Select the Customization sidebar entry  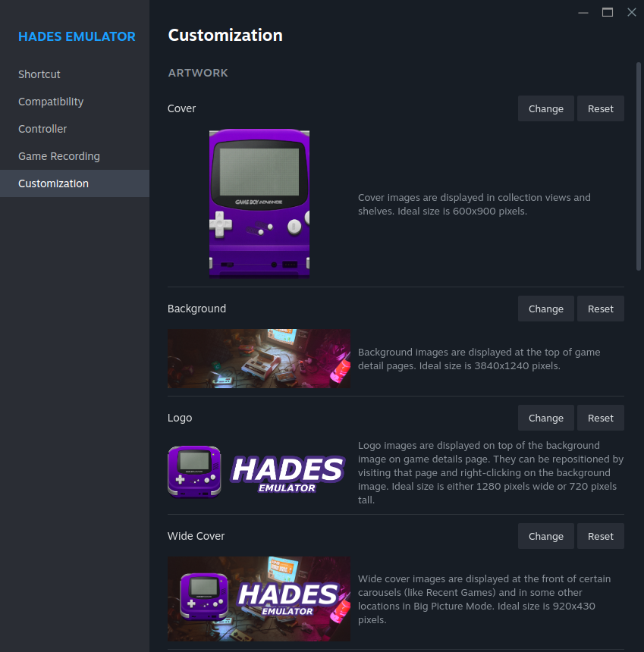click(53, 183)
